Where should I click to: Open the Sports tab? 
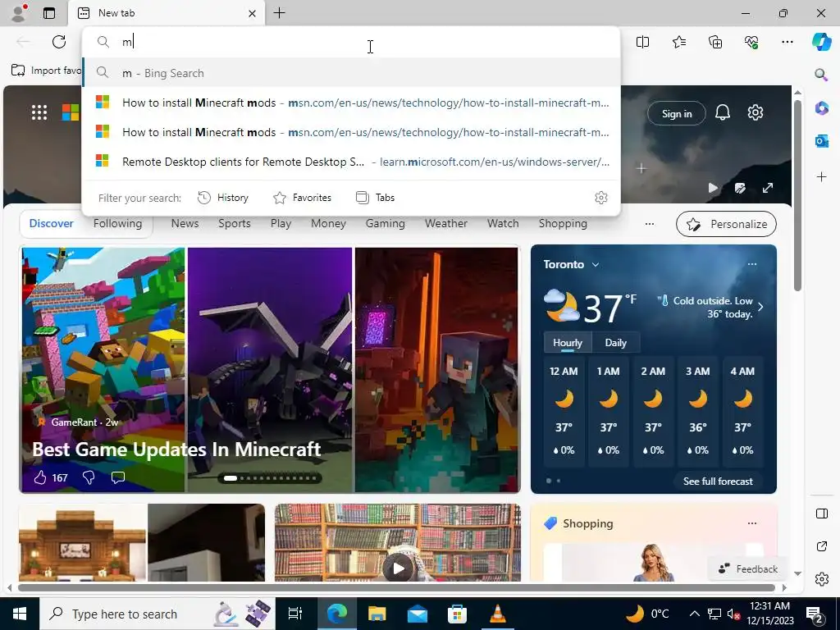click(234, 223)
